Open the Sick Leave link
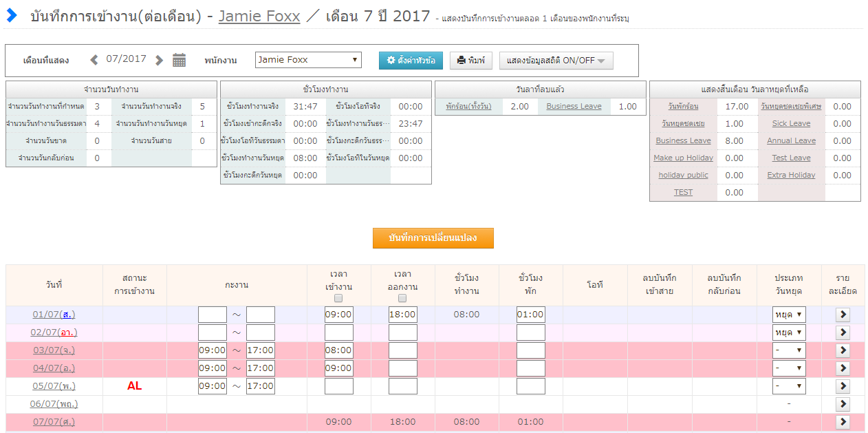 pyautogui.click(x=791, y=124)
